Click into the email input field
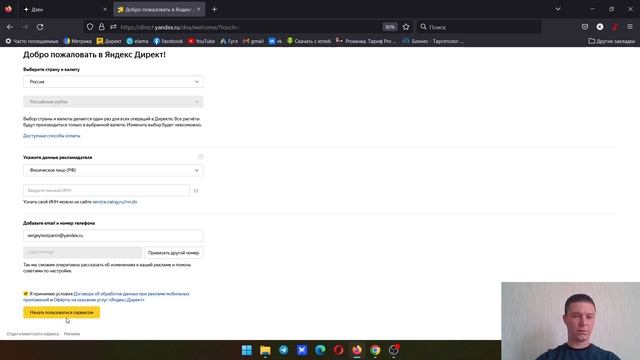 click(113, 236)
